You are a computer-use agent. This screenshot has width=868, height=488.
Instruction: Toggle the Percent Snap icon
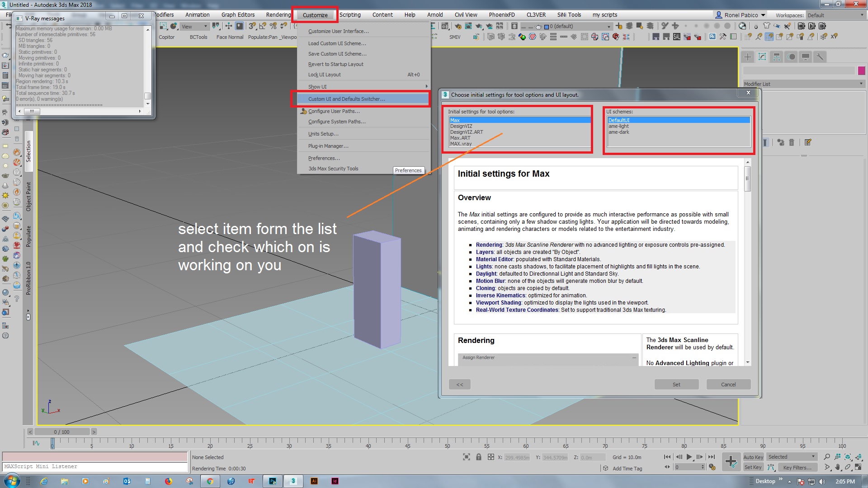[273, 26]
